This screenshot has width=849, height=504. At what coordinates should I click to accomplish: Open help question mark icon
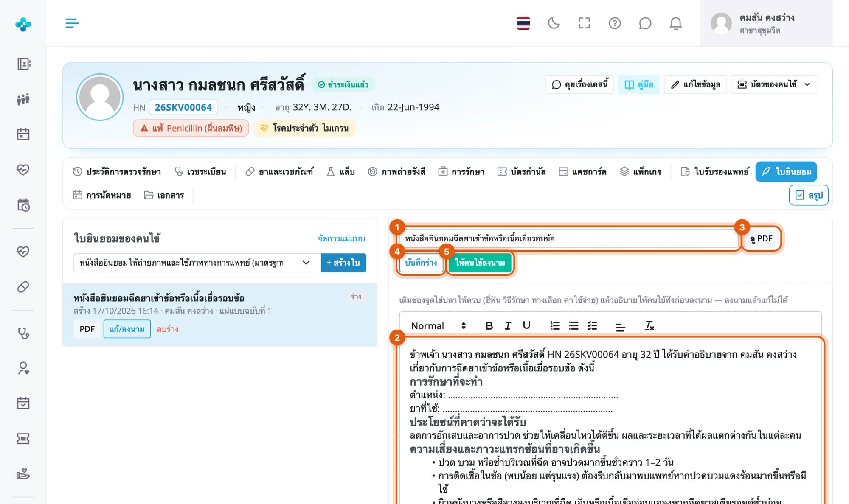click(x=615, y=23)
